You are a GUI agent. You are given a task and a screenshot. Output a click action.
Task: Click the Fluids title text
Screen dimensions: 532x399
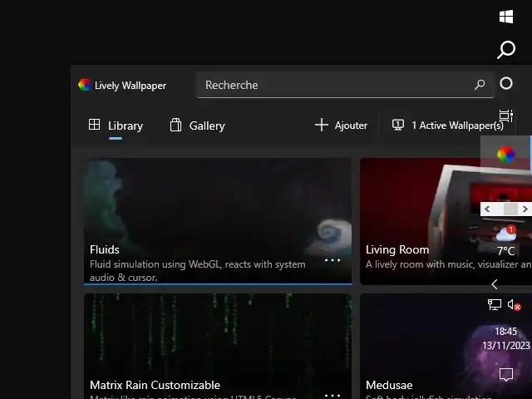pos(105,249)
